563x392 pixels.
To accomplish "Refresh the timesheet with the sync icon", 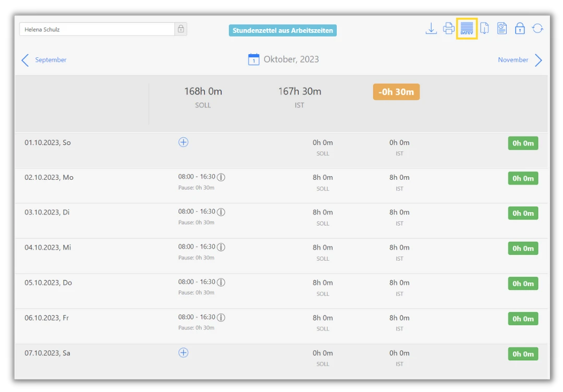I will [537, 29].
